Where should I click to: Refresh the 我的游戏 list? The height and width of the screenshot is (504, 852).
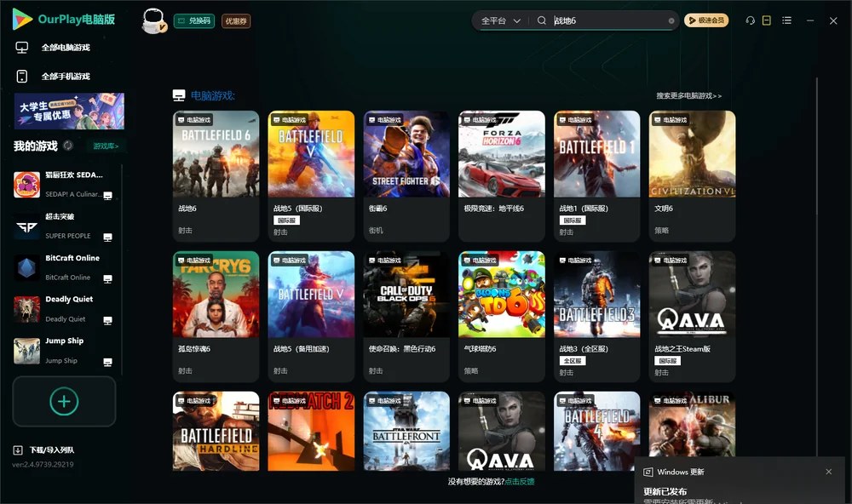68,146
